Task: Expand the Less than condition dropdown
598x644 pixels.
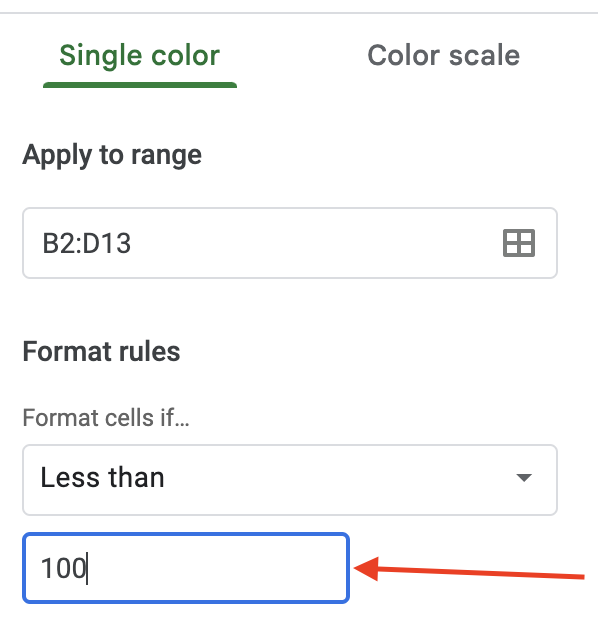Action: [290, 480]
